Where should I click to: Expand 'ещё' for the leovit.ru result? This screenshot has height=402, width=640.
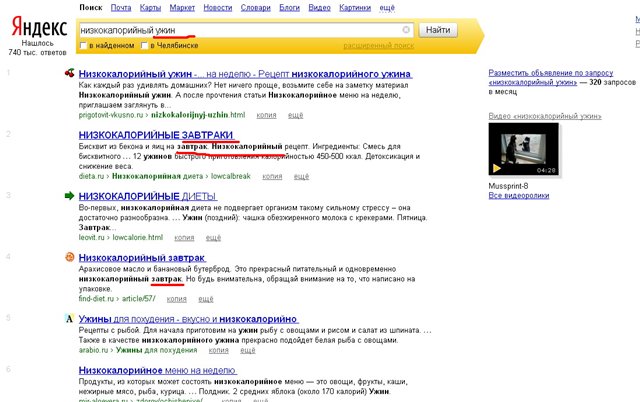coord(213,238)
